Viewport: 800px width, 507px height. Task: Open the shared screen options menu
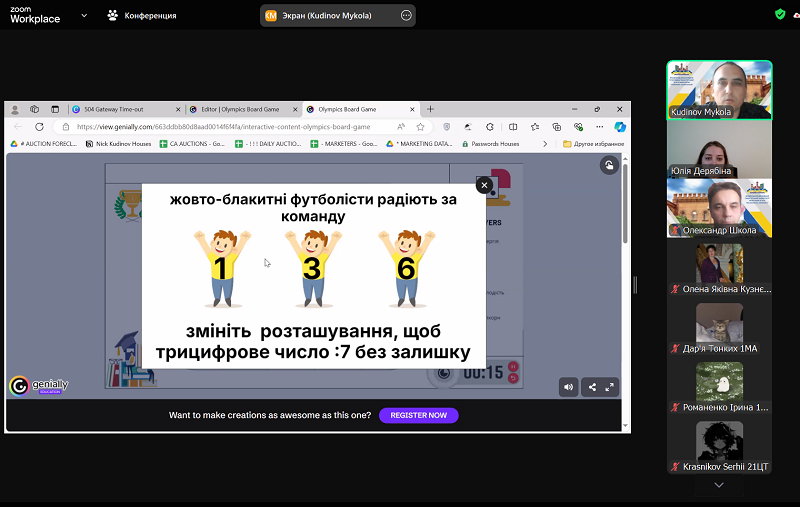click(x=406, y=15)
